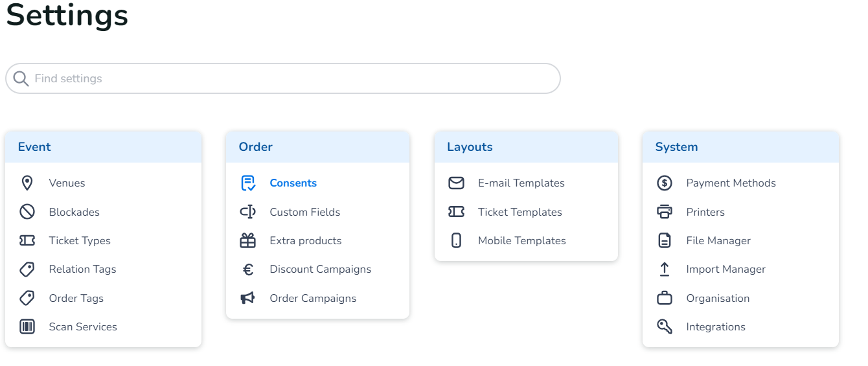Select the Discount Campaigns euro icon

pos(248,269)
